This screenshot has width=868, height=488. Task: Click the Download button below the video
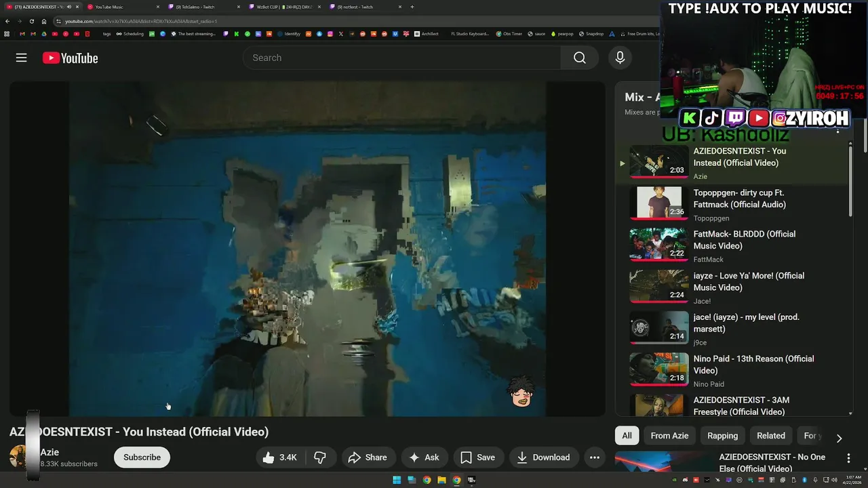(543, 457)
